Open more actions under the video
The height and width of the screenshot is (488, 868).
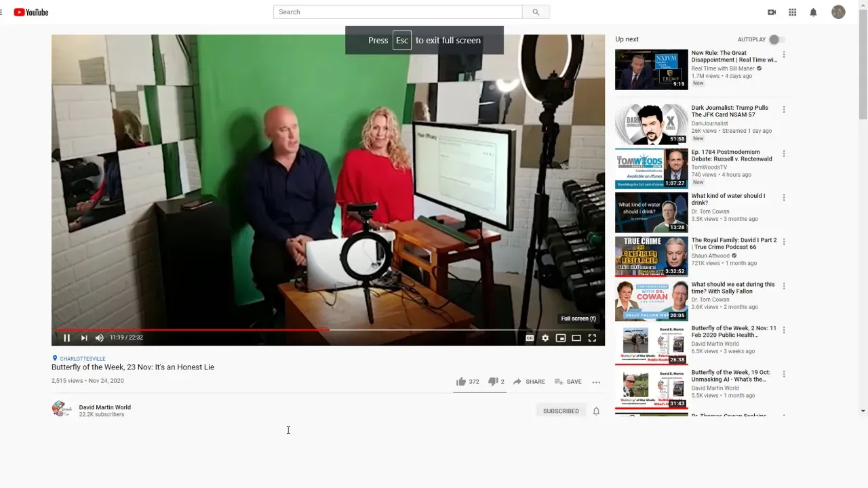(x=596, y=382)
